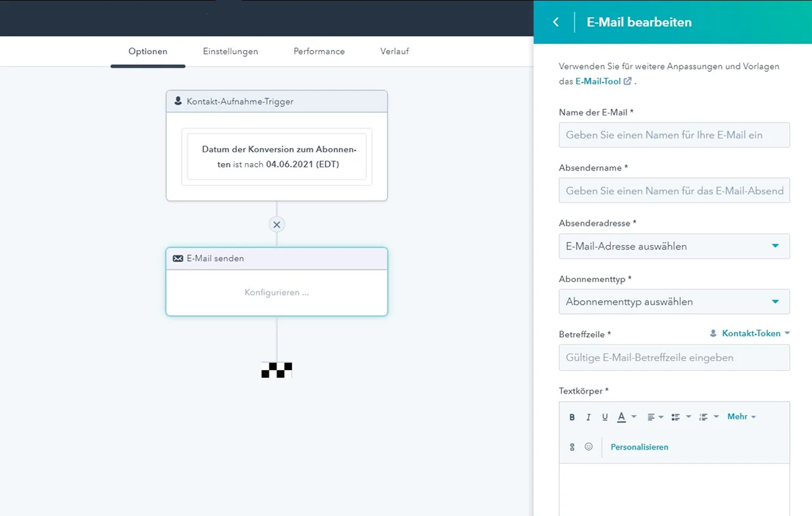Click the checkered workflow end flag
Viewport: 812px width, 516px height.
click(277, 370)
